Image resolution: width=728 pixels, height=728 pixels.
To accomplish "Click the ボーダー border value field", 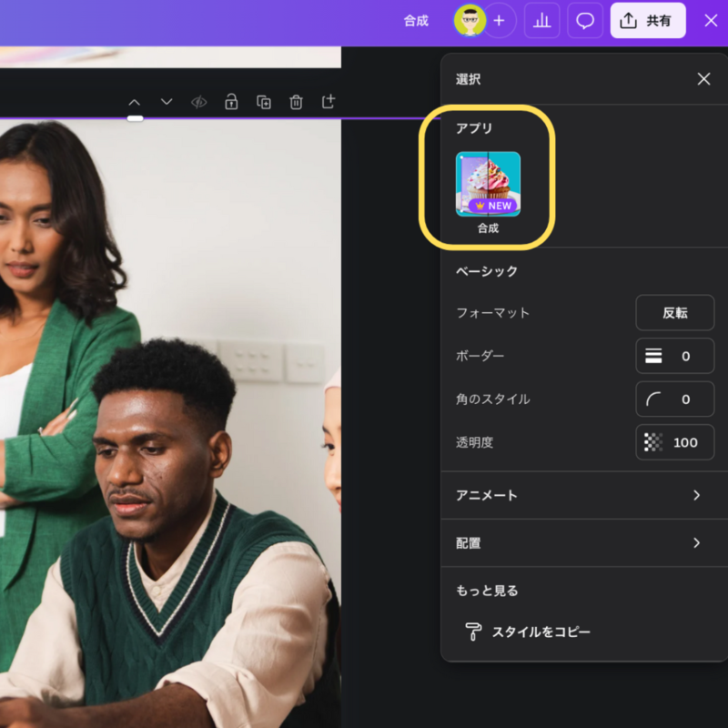I will click(674, 356).
